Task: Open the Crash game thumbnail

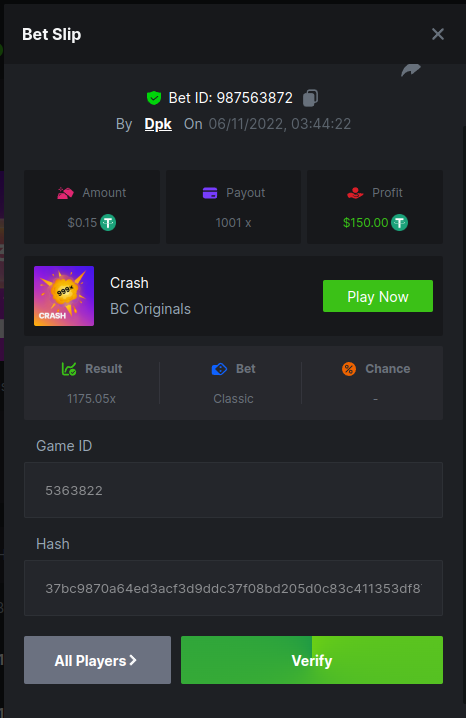Action: click(64, 296)
